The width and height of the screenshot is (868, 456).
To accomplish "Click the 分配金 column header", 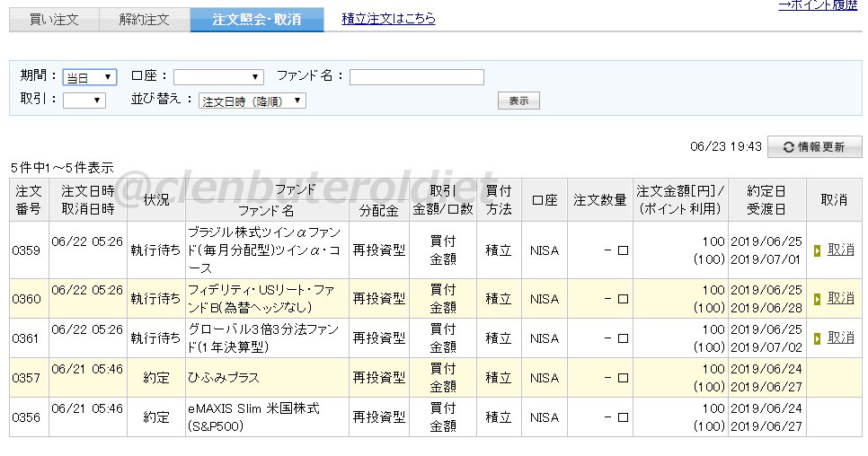I will [378, 211].
